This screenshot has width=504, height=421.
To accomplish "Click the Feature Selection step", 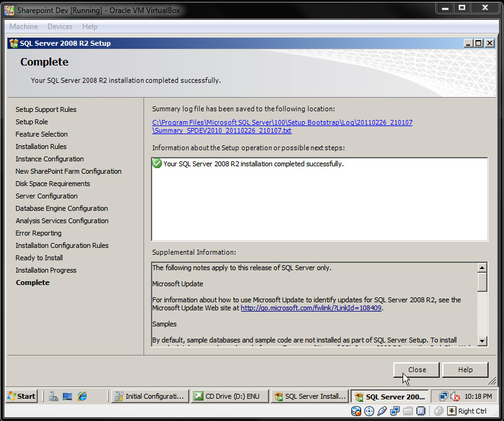I will [x=41, y=134].
